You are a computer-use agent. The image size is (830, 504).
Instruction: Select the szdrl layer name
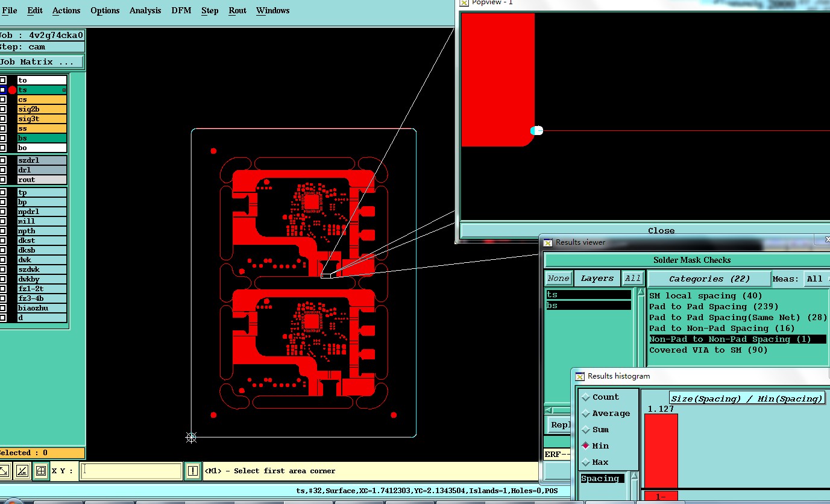pyautogui.click(x=42, y=160)
